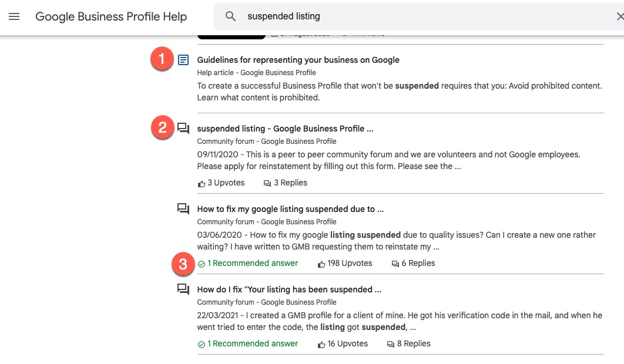
Task: Click the forum icon beside suspended listing result
Action: pos(183,129)
